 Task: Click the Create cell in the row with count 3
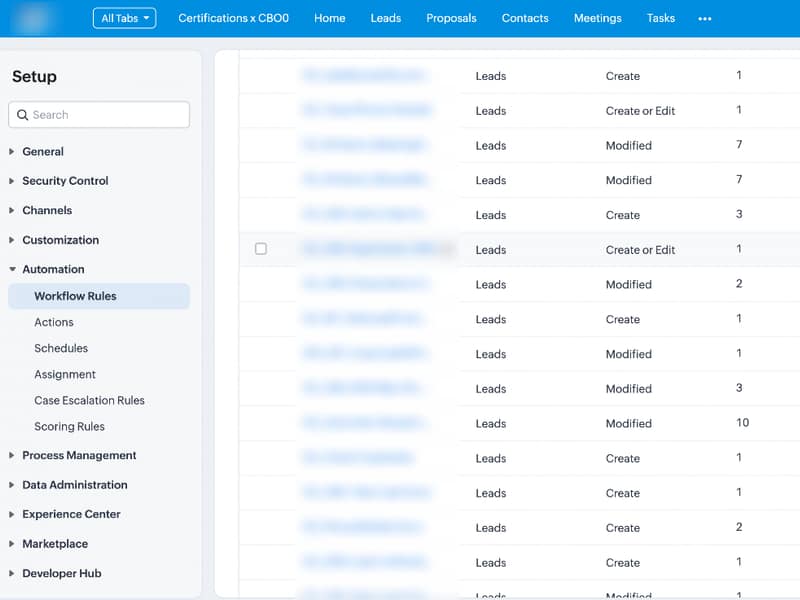[x=622, y=215]
